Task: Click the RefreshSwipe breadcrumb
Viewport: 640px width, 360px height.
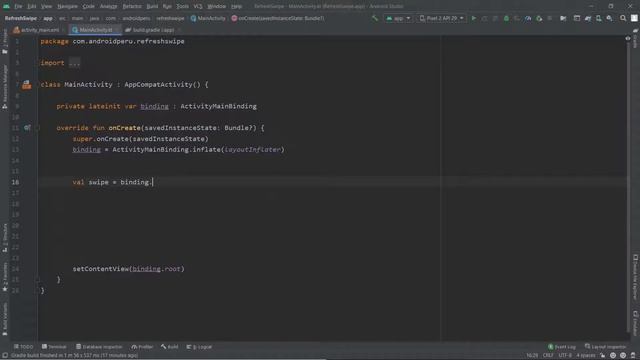Action: click(x=21, y=18)
